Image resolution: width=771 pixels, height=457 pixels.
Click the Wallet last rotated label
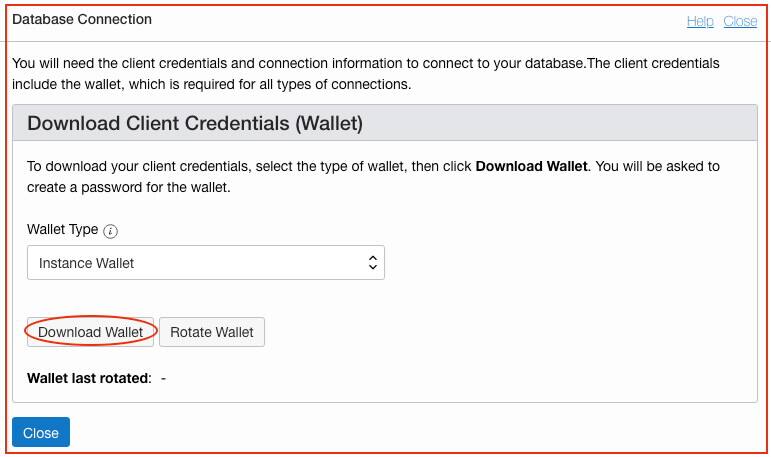[x=89, y=378]
